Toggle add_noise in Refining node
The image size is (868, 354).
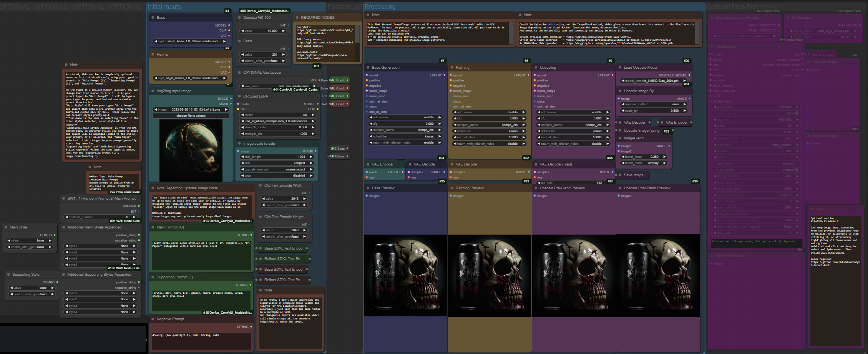click(489, 112)
